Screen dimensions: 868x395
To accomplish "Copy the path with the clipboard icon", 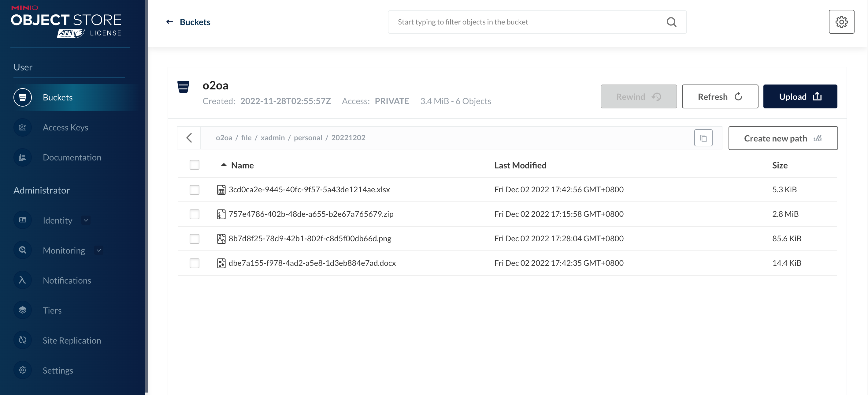I will pyautogui.click(x=703, y=138).
